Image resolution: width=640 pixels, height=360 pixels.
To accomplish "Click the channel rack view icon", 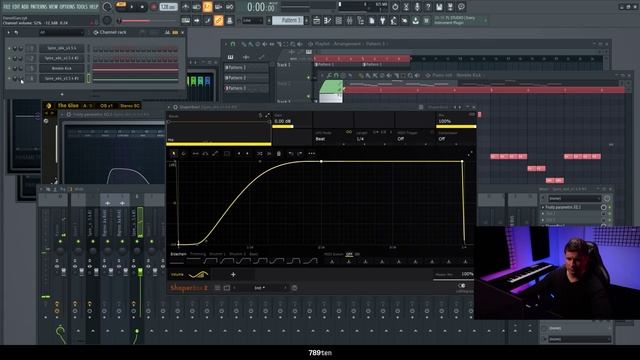I will coord(339,20).
